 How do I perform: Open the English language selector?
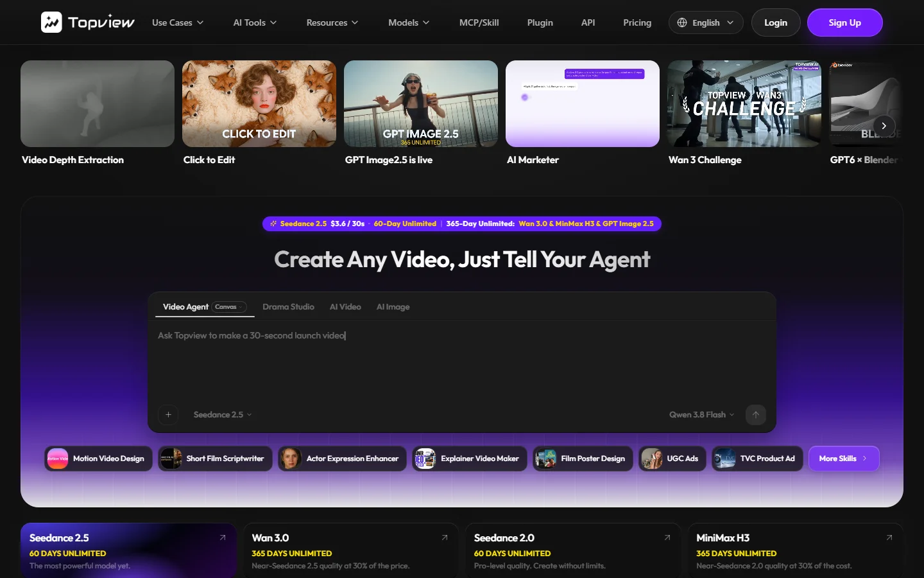click(x=706, y=22)
